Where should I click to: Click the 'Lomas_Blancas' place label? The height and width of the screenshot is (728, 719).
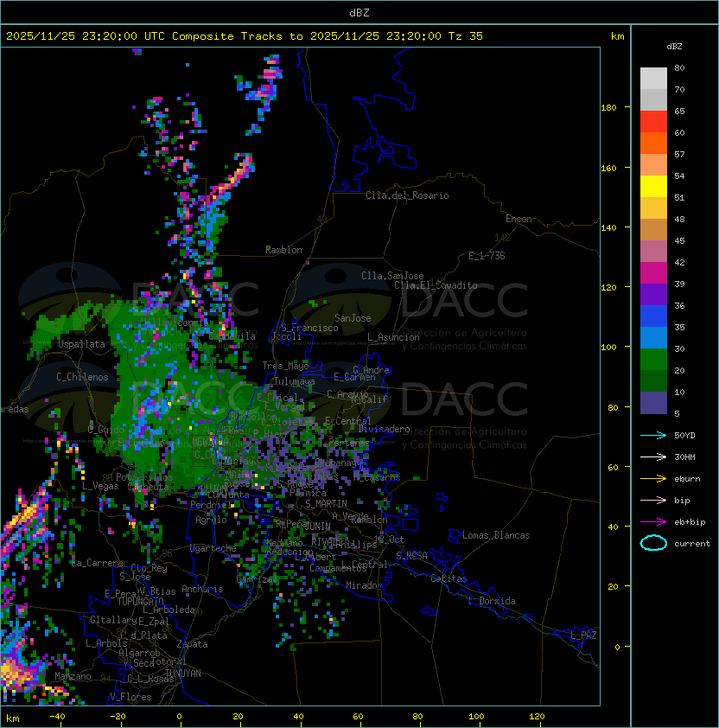pyautogui.click(x=496, y=535)
